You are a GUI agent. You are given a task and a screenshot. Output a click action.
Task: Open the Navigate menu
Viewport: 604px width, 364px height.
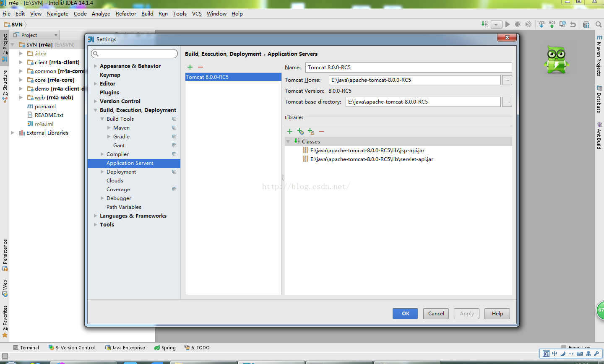point(57,14)
